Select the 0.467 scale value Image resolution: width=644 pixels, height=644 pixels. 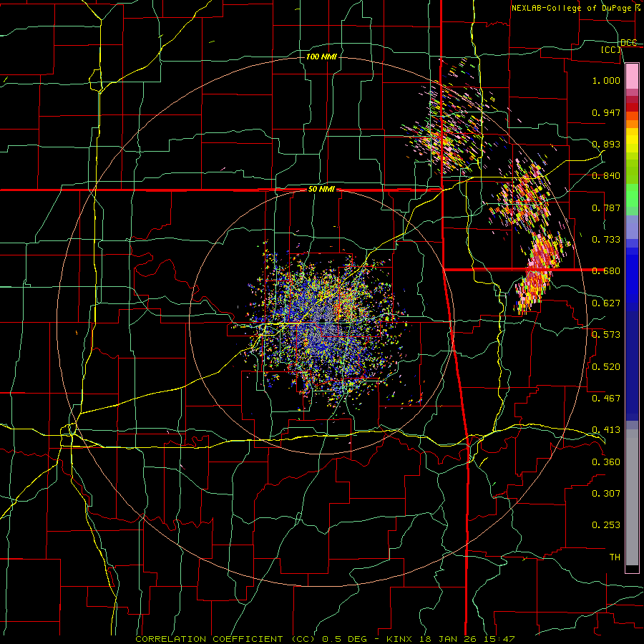point(606,398)
